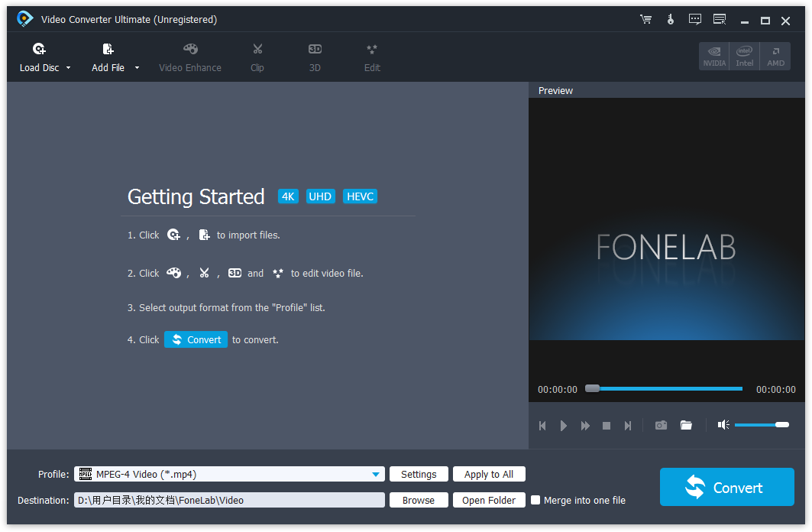Click the Add File icon in step 1
The image size is (812, 532).
205,235
